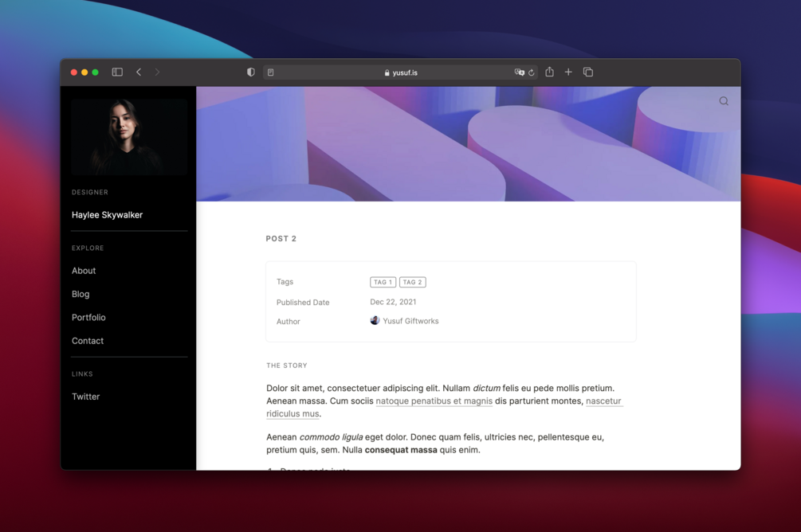Screen dimensions: 801x532
Task: Click the translate icon in address bar
Action: [x=519, y=72]
